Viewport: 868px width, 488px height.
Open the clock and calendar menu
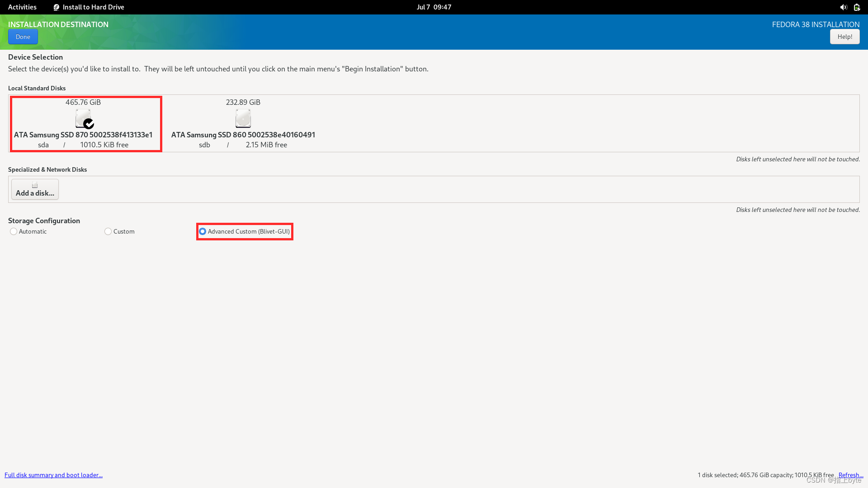pos(434,7)
